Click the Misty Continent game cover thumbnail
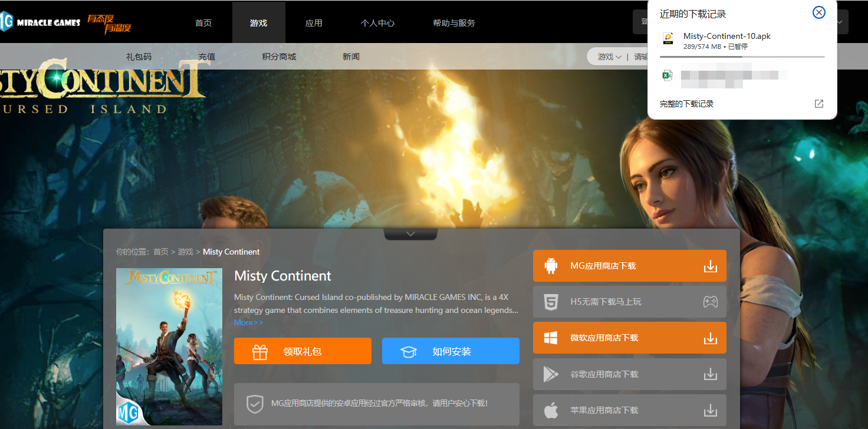The width and height of the screenshot is (868, 429). point(169,346)
